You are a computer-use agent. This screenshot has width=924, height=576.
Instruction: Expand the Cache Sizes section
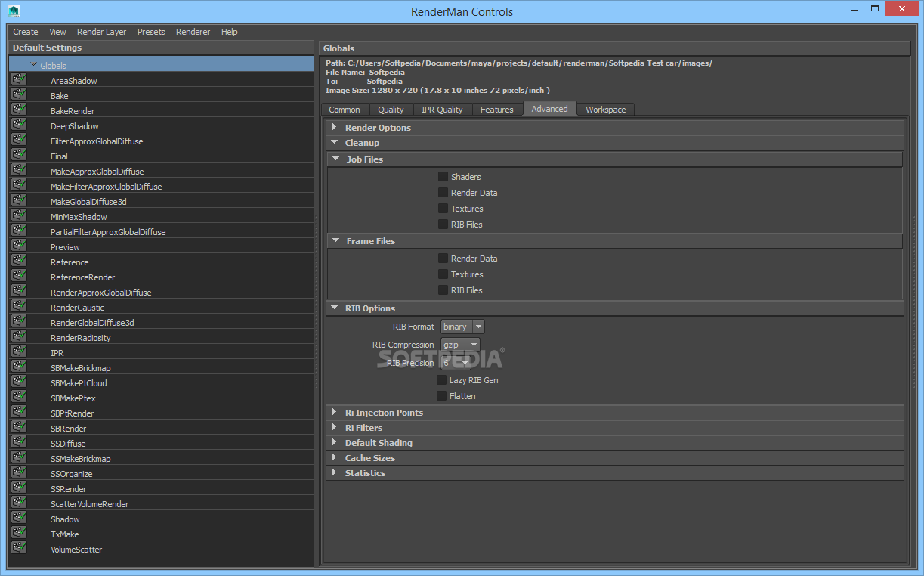[335, 457]
